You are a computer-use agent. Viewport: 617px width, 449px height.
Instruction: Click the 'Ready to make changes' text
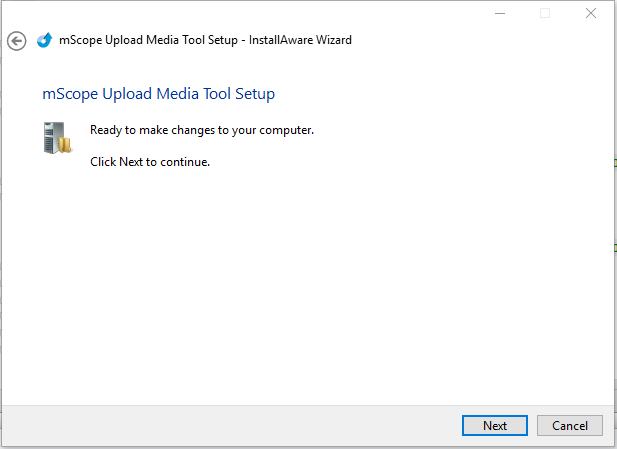[202, 130]
